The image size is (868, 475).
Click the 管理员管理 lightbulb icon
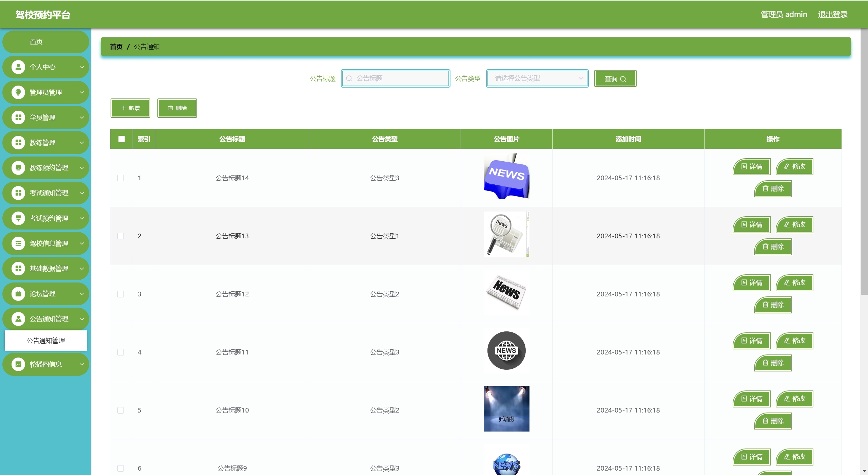[18, 92]
